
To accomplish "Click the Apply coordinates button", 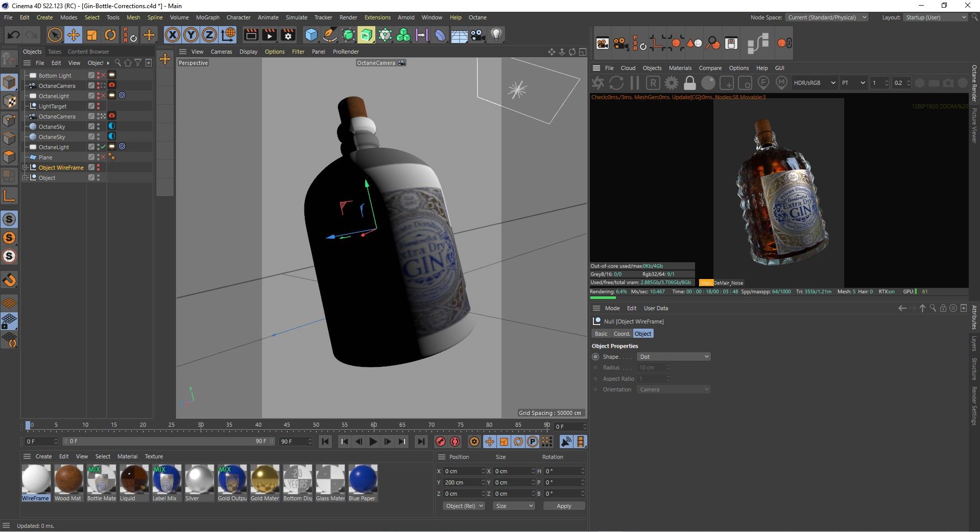I will point(564,506).
